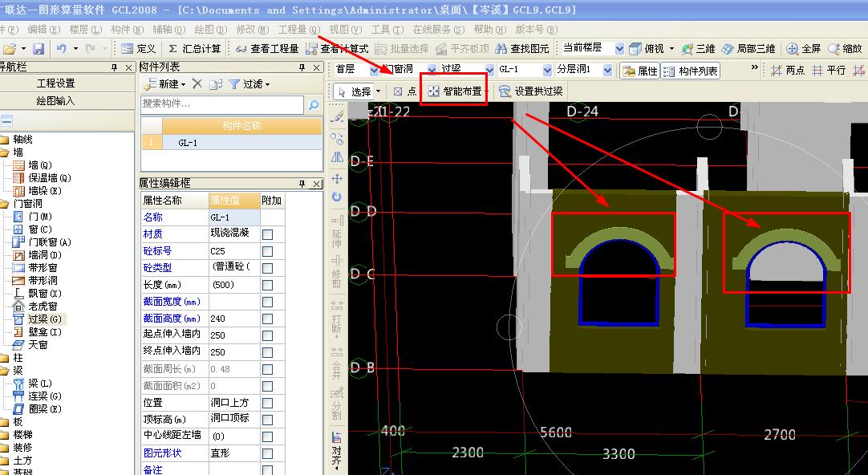Select GL-1 row in component list

point(231,143)
